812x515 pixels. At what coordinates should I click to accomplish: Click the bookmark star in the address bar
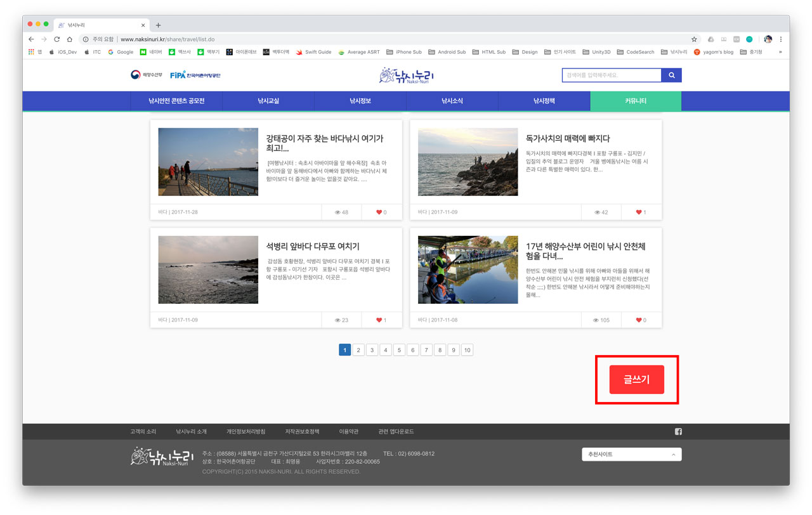pyautogui.click(x=693, y=38)
